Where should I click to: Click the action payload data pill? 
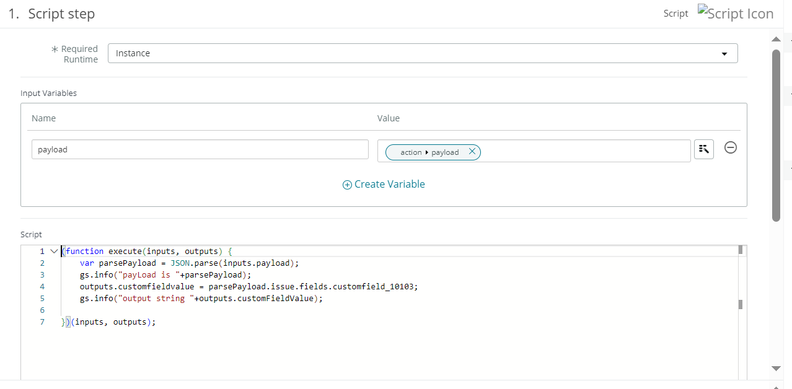(x=433, y=152)
